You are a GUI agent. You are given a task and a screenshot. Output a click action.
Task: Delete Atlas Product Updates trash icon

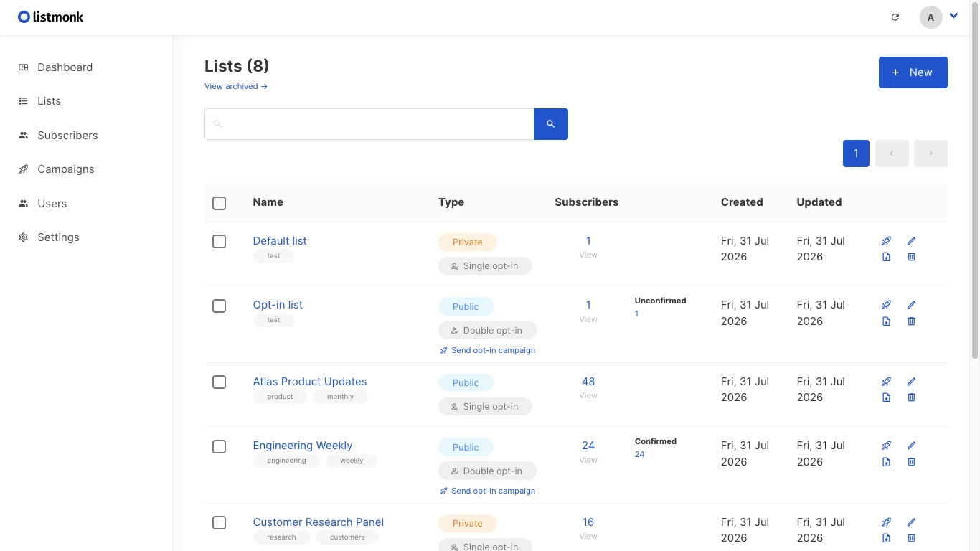[x=911, y=397]
